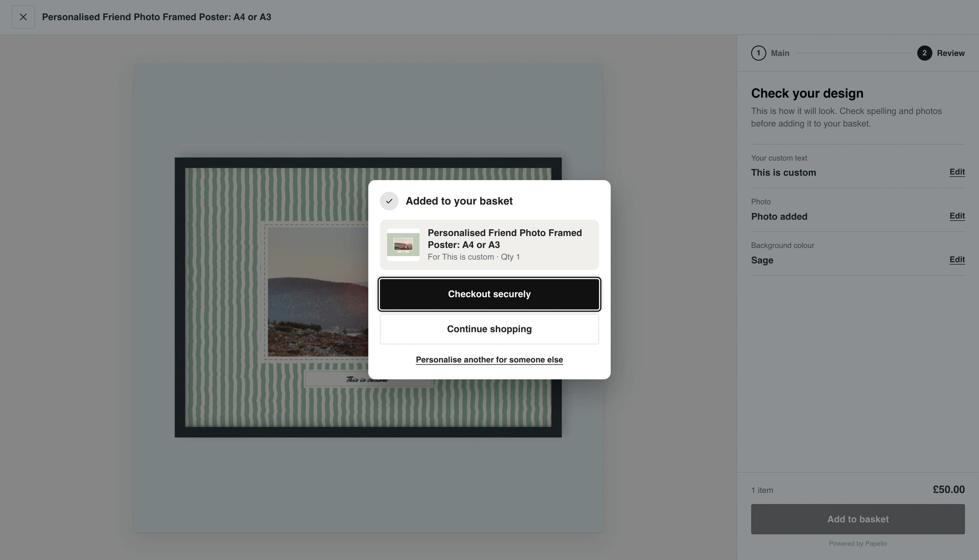Click the 'Your custom text' label

click(779, 158)
